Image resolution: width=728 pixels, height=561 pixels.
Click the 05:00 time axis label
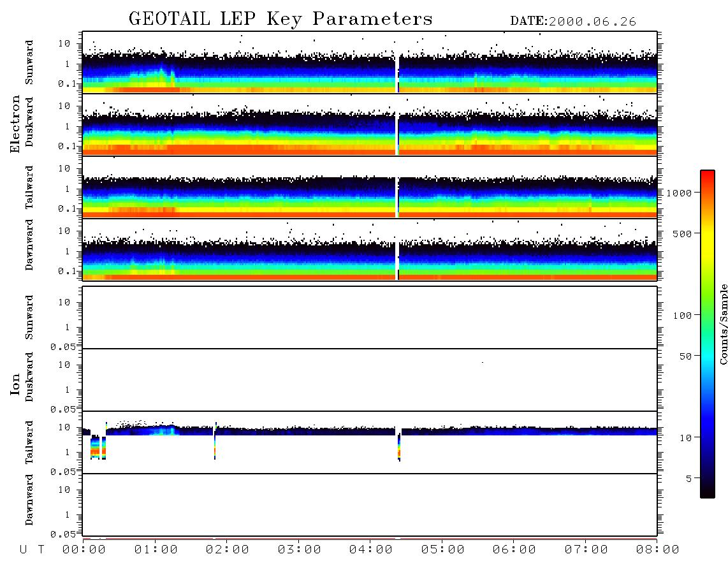443,550
